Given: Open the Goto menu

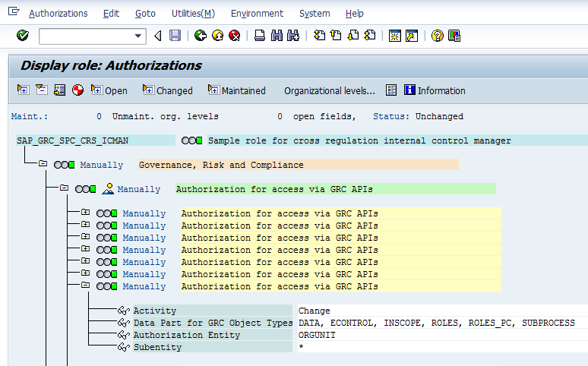Looking at the screenshot, I should click(145, 14).
